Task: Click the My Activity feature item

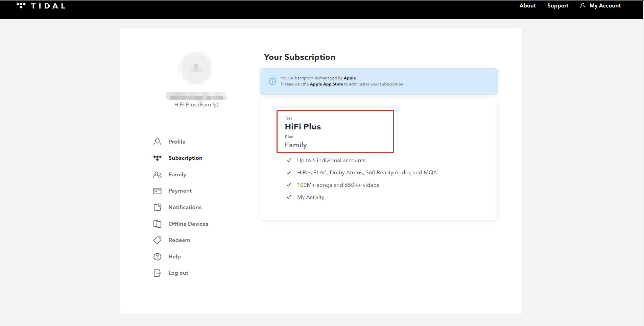Action: pyautogui.click(x=310, y=197)
